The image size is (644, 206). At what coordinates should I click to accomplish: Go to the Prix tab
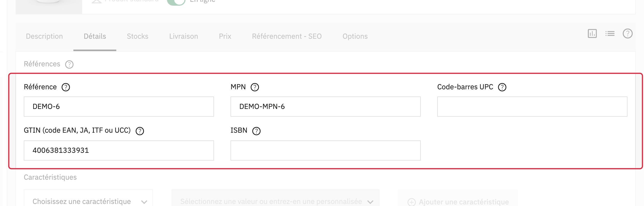pyautogui.click(x=225, y=36)
